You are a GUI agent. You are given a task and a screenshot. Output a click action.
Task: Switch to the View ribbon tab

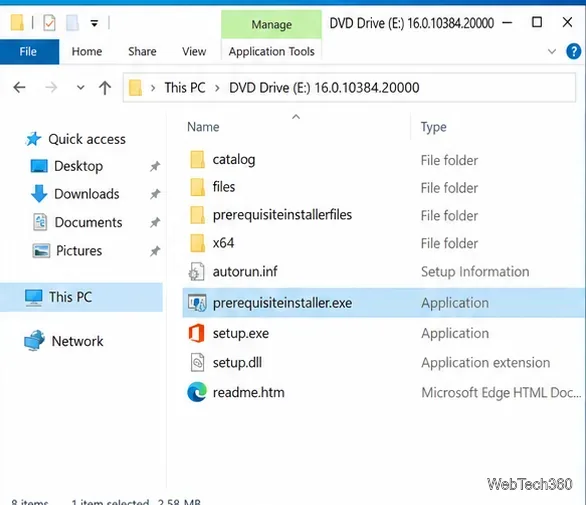pyautogui.click(x=194, y=52)
